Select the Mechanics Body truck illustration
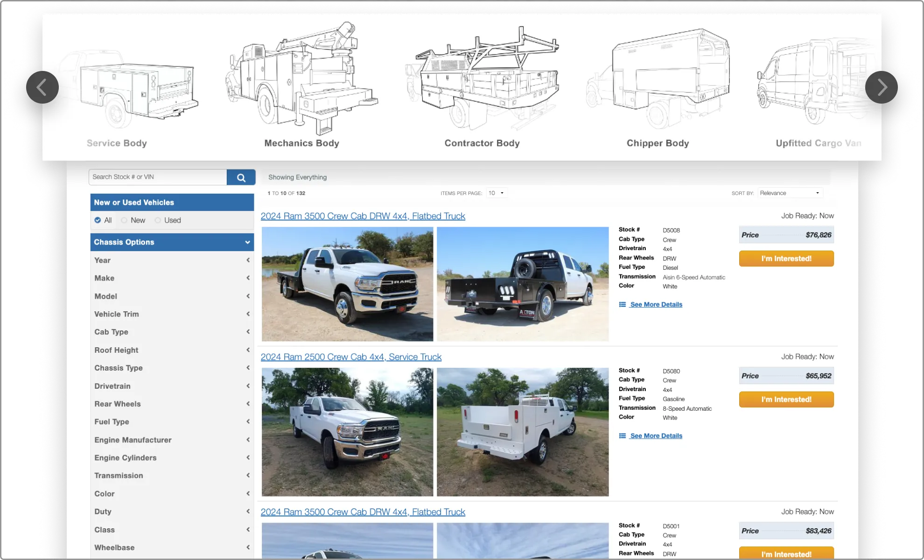 302,79
